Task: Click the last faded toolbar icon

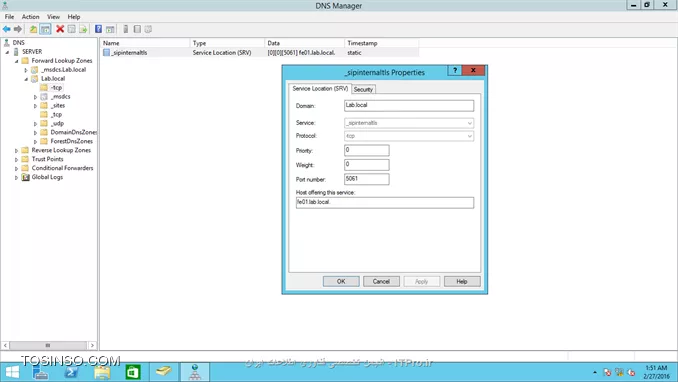Action: tap(148, 29)
